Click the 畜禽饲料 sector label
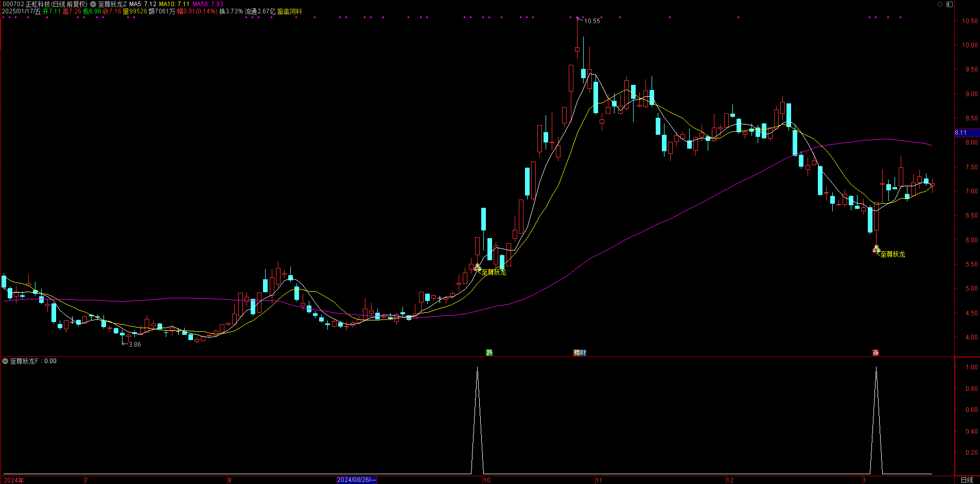The height and width of the screenshot is (484, 980). (x=290, y=11)
